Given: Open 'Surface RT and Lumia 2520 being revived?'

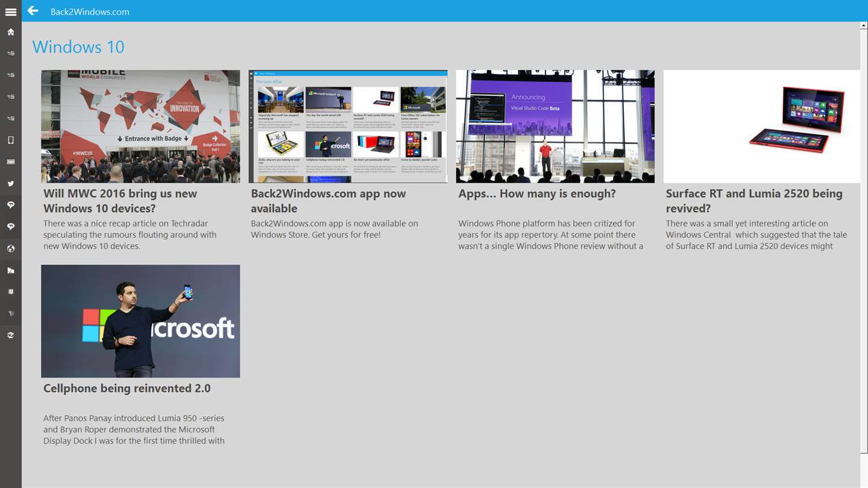Looking at the screenshot, I should coord(754,201).
